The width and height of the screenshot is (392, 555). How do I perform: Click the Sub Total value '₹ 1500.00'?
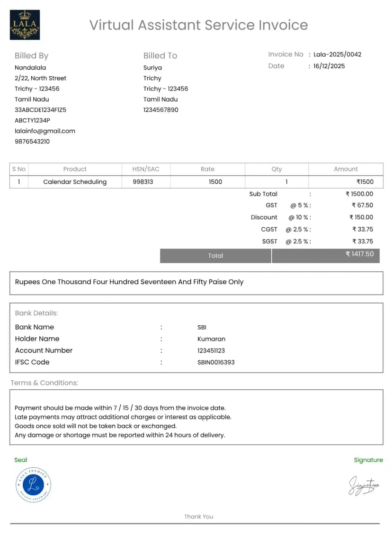[x=359, y=194]
